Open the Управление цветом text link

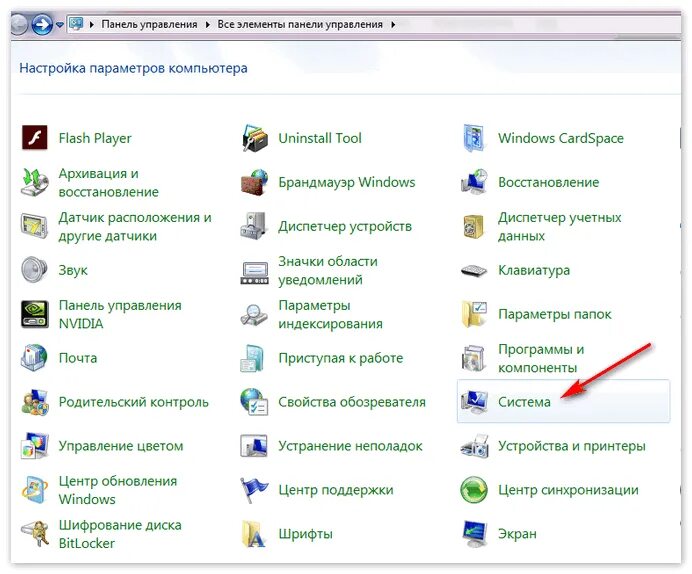coord(121,446)
